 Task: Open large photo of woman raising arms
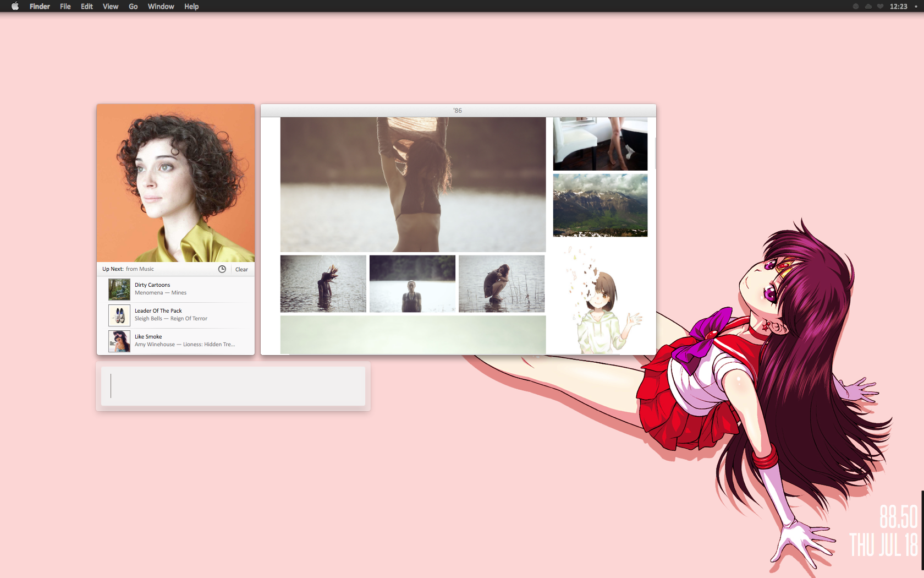click(413, 184)
